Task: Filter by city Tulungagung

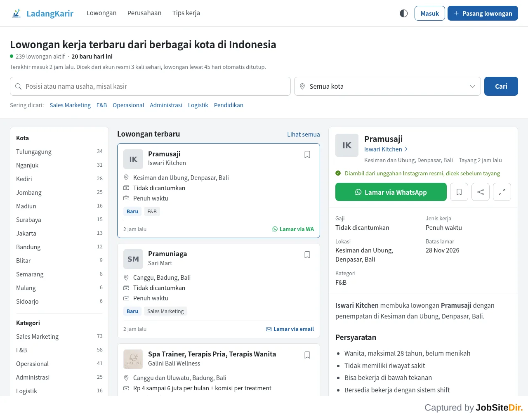Action: [x=59, y=152]
